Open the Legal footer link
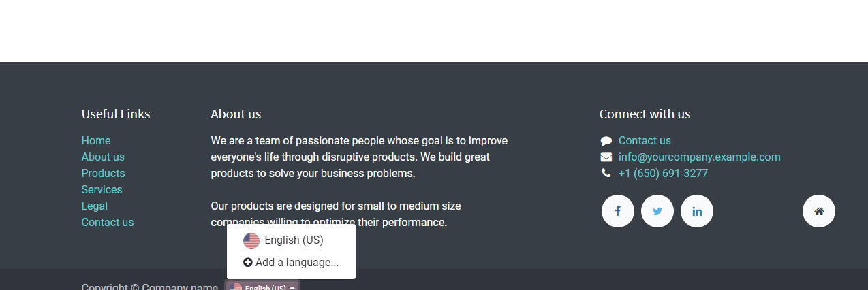Screen dimensions: 868x290 [x=94, y=206]
